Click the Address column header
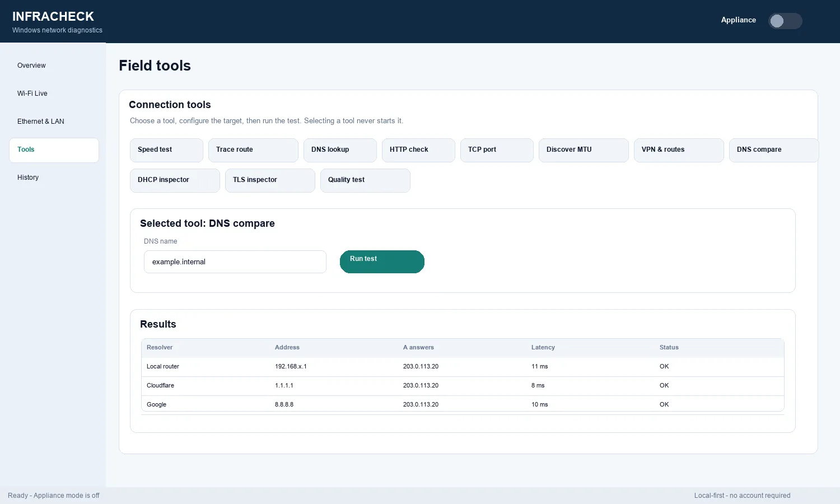Screen dimensions: 840x504 click(287, 347)
